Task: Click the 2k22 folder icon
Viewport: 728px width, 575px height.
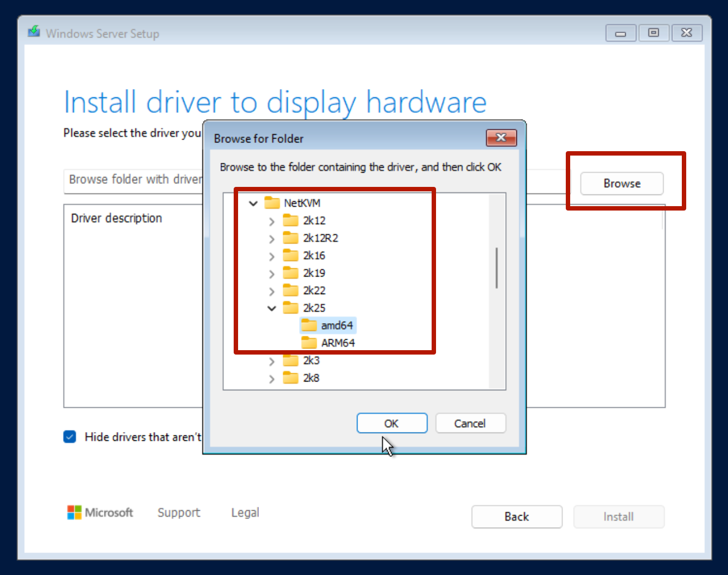Action: click(x=290, y=290)
